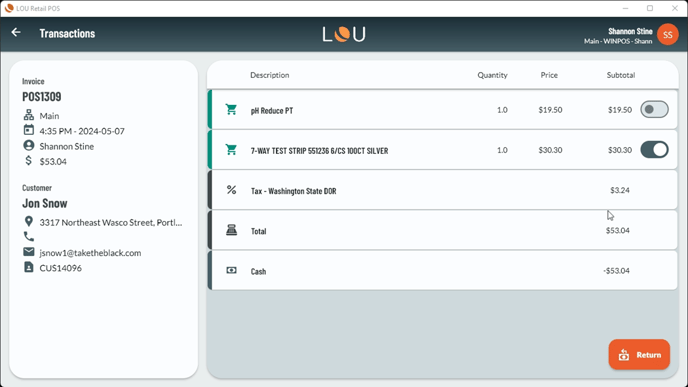The image size is (688, 387).
Task: Click the Description column header
Action: click(x=269, y=75)
